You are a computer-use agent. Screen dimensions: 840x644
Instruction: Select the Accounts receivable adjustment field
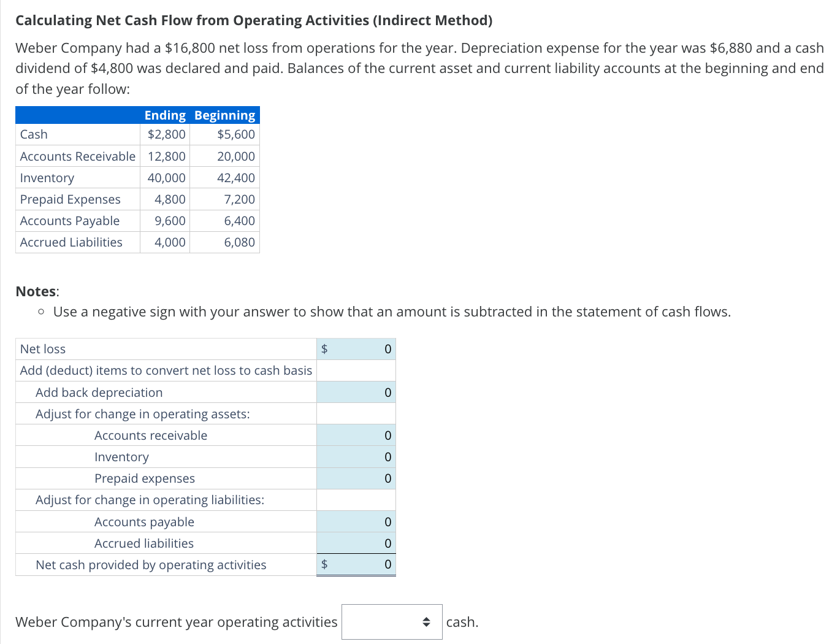(x=362, y=435)
